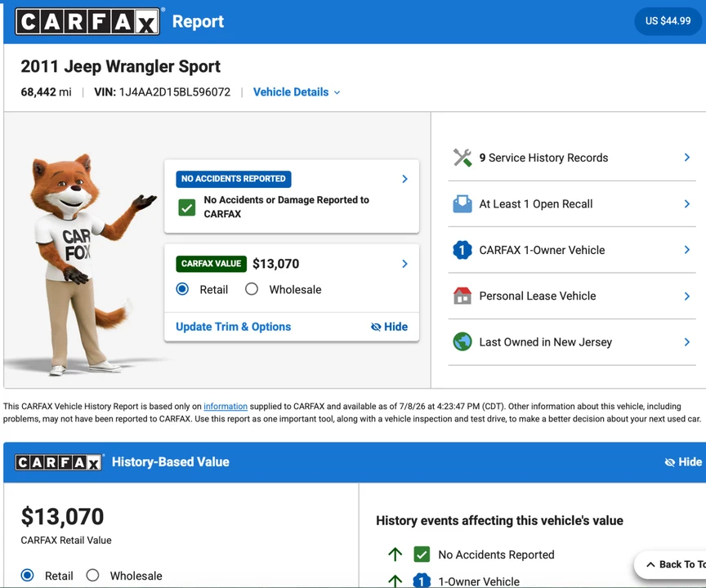Select Retail under CARFAX Retail Value
This screenshot has height=588, width=706.
point(28,575)
